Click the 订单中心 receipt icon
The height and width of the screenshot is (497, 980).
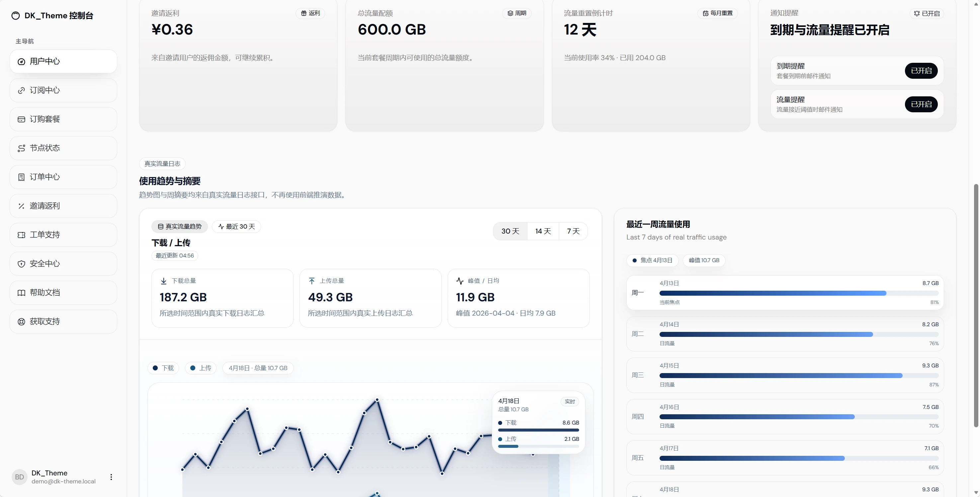pos(21,177)
